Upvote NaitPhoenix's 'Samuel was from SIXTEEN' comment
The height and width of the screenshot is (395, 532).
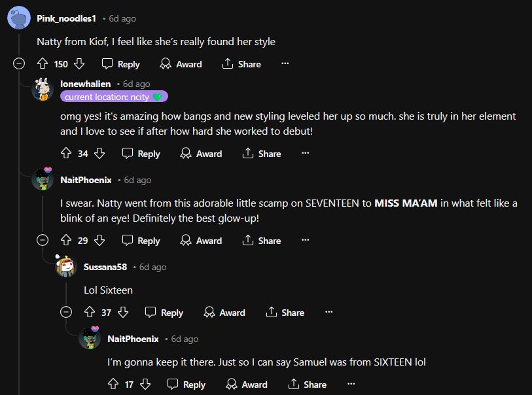(113, 385)
